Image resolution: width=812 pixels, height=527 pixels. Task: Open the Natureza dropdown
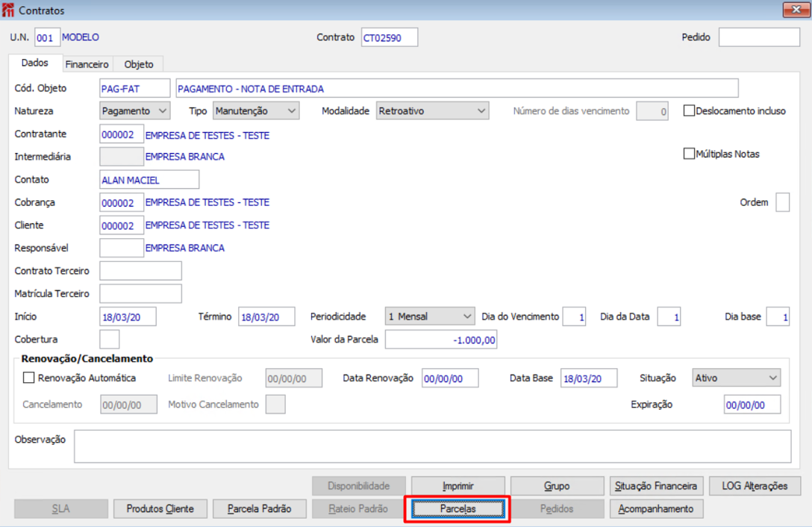[134, 111]
